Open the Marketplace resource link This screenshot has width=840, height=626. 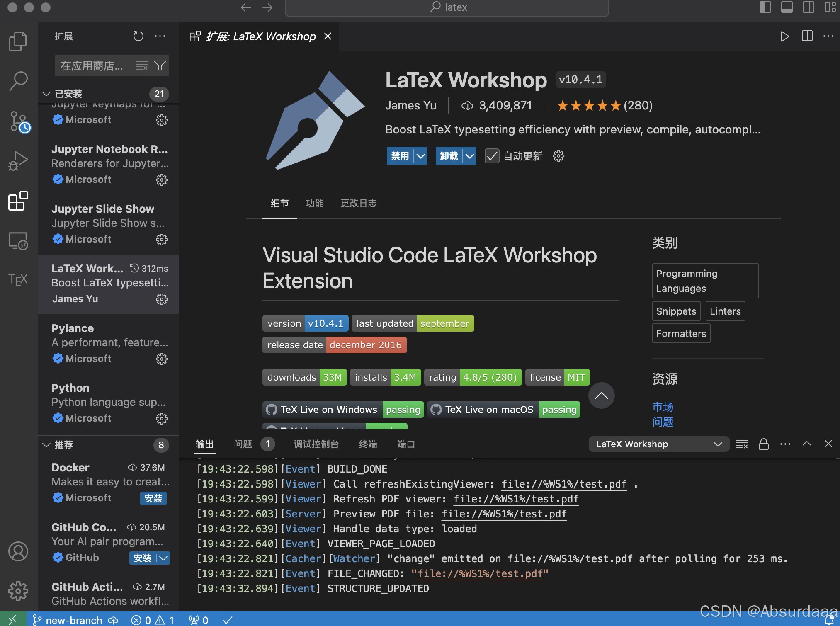(x=663, y=407)
